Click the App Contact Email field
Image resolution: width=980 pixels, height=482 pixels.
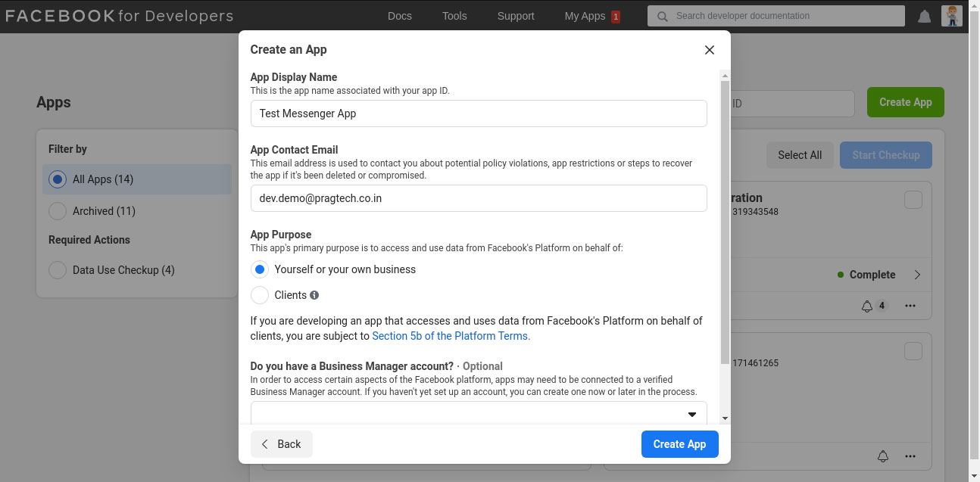tap(479, 198)
